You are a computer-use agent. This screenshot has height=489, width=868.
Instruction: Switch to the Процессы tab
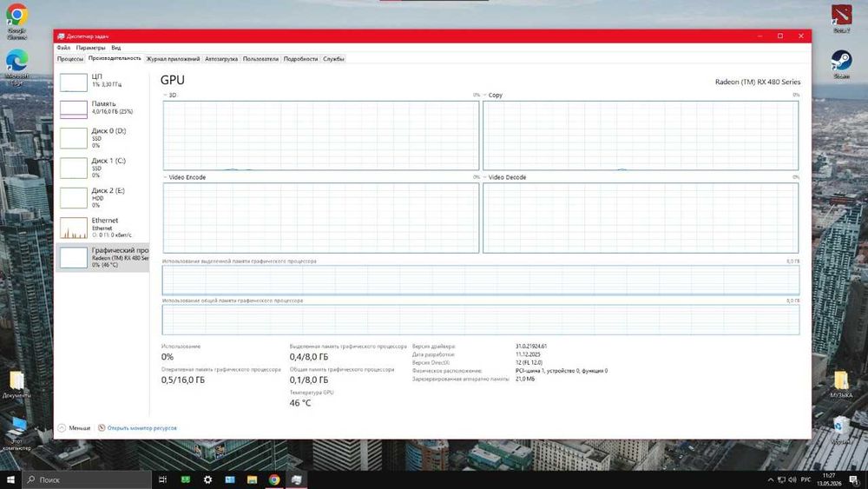point(70,59)
